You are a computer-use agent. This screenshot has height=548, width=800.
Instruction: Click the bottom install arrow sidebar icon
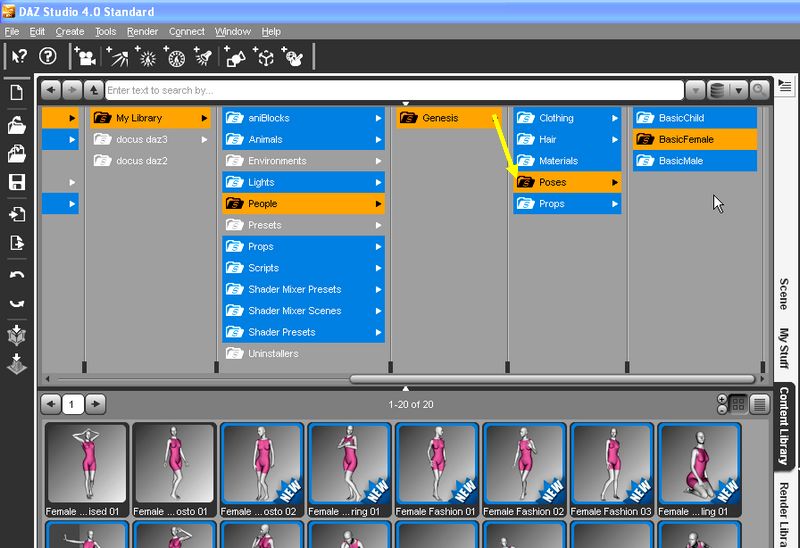(17, 364)
